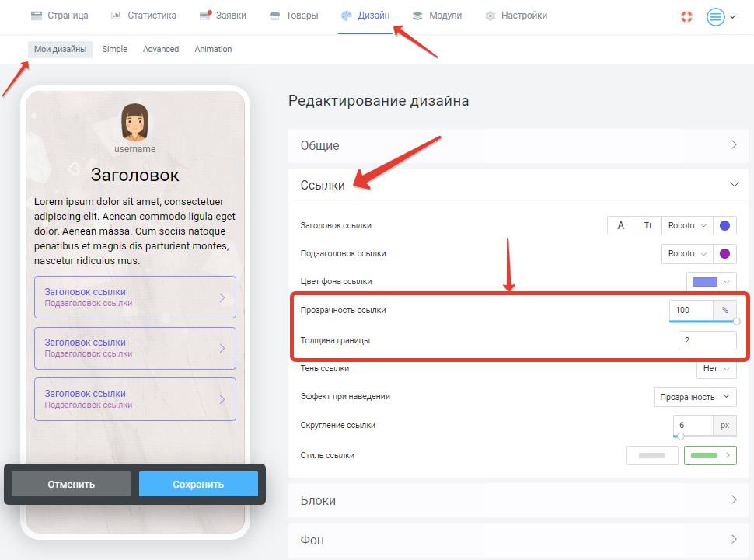This screenshot has width=754, height=560.
Task: Select the green link style with arrow
Action: click(710, 455)
